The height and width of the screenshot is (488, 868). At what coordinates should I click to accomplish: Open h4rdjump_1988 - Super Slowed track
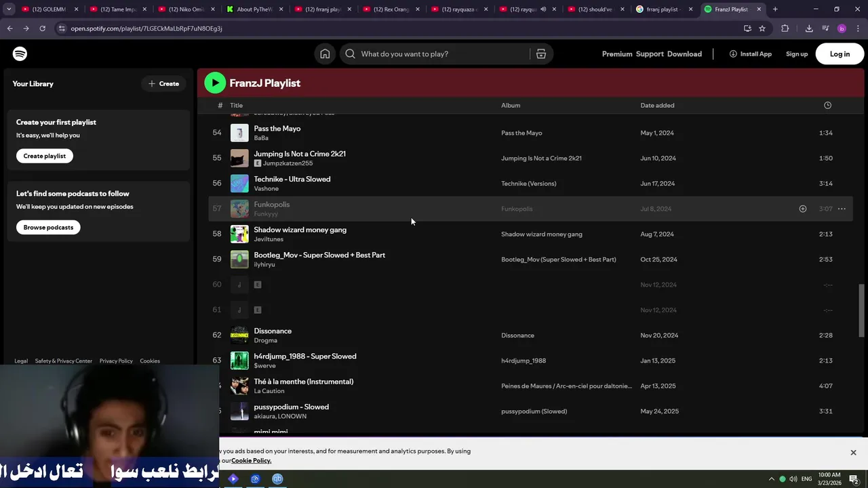(305, 357)
